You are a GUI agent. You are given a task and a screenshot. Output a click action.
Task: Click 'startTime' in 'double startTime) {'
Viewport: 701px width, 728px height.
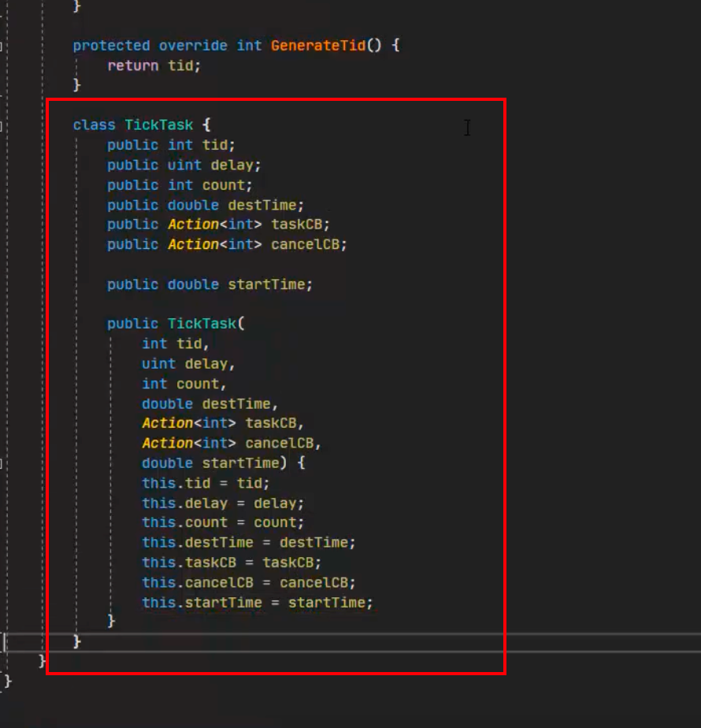coord(240,463)
